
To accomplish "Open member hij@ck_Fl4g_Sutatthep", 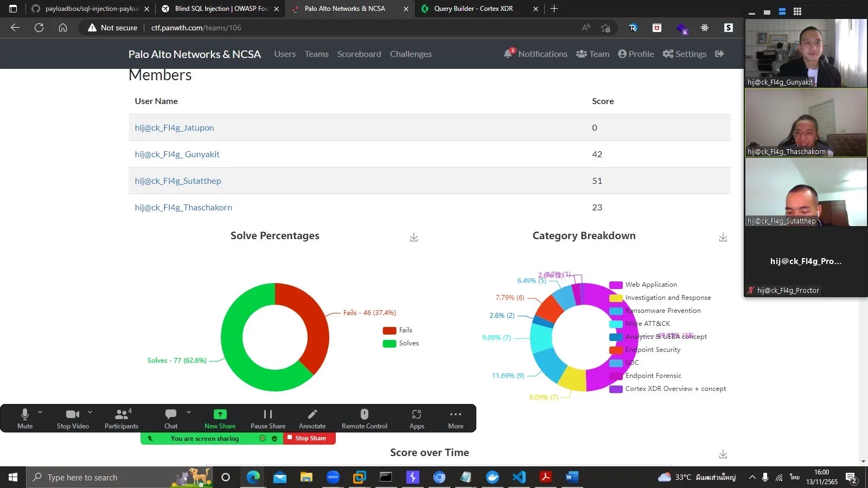I will coord(178,181).
